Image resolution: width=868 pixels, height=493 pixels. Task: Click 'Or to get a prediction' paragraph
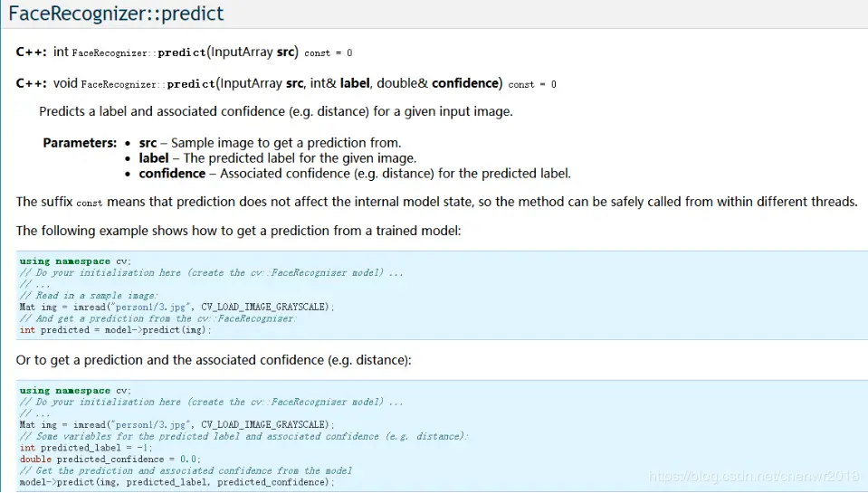coord(214,360)
